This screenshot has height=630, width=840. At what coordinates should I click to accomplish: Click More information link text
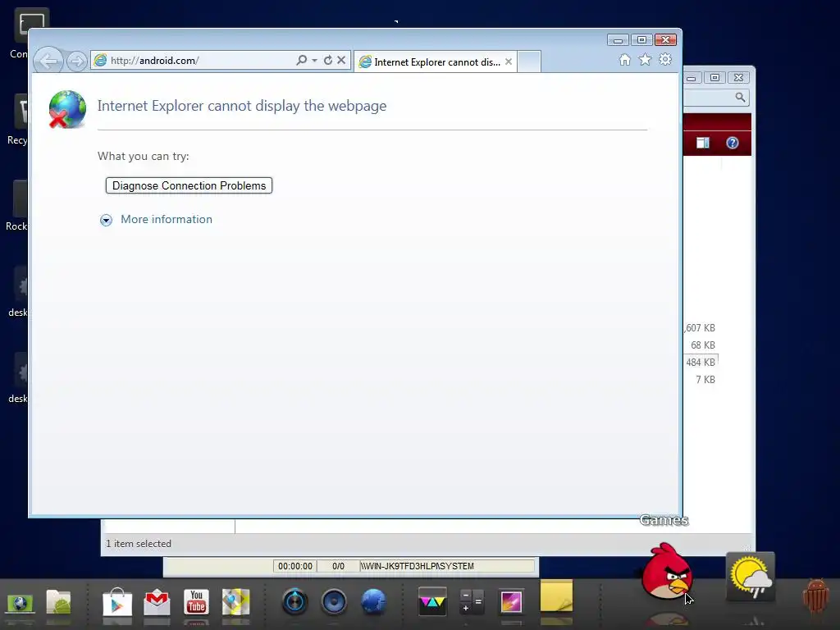point(166,219)
